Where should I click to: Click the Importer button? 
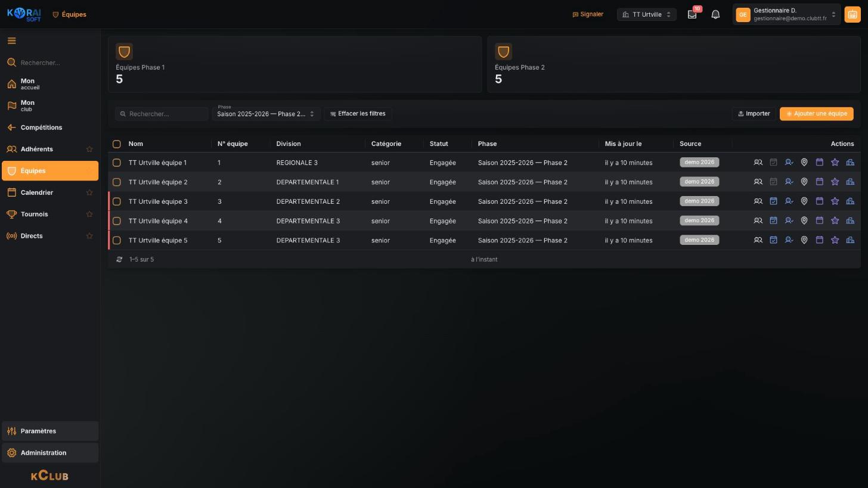(x=754, y=114)
